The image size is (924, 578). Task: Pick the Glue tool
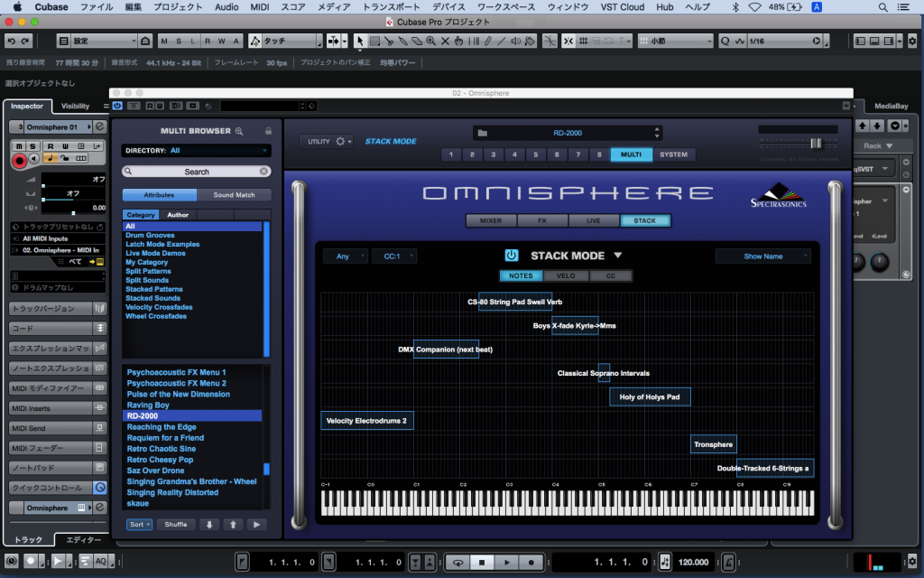[x=402, y=41]
